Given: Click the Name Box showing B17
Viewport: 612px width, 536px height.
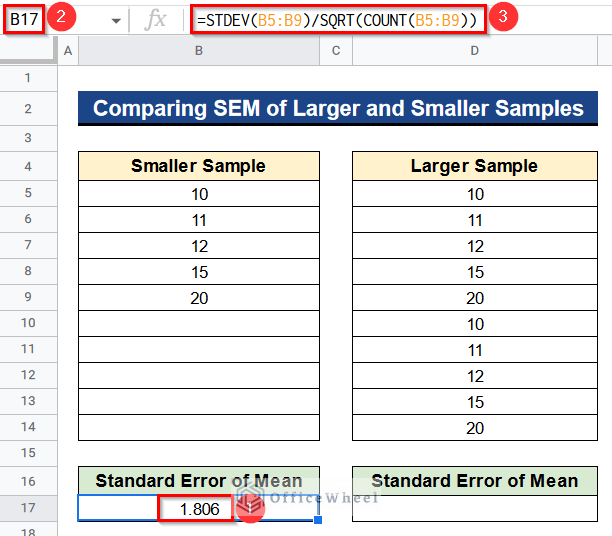Looking at the screenshot, I should point(24,19).
